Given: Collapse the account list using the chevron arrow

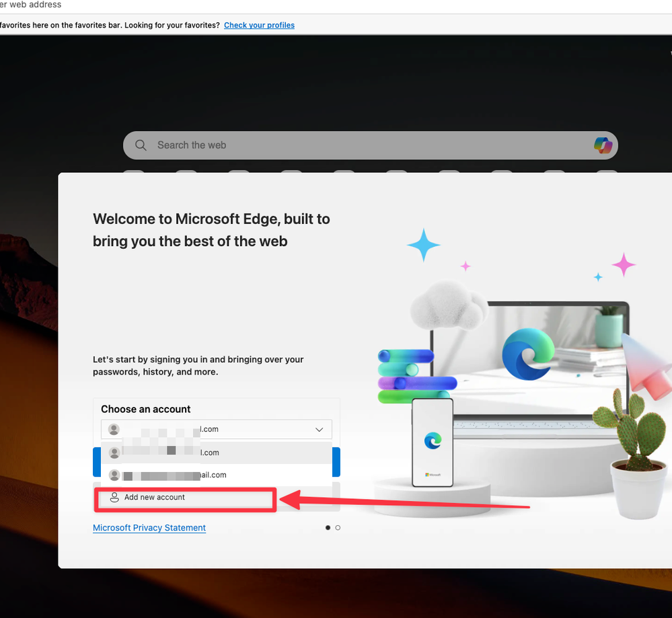Looking at the screenshot, I should 319,430.
